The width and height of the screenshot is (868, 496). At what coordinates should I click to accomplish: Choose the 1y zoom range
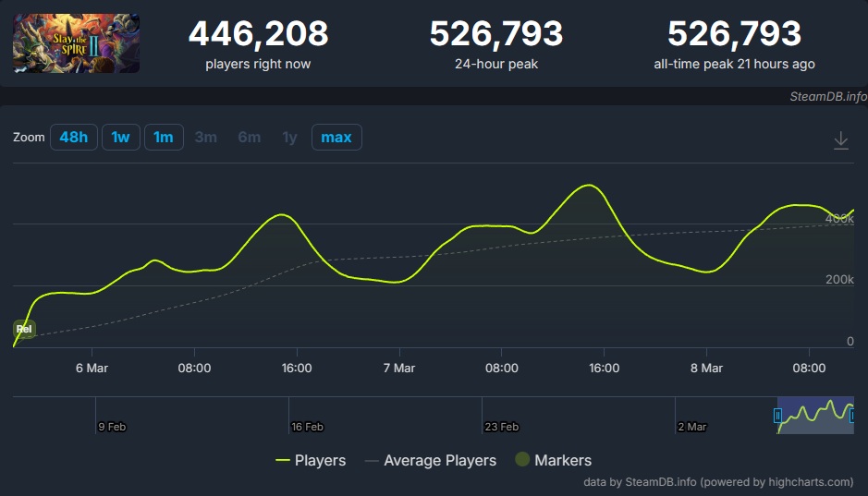(x=289, y=138)
